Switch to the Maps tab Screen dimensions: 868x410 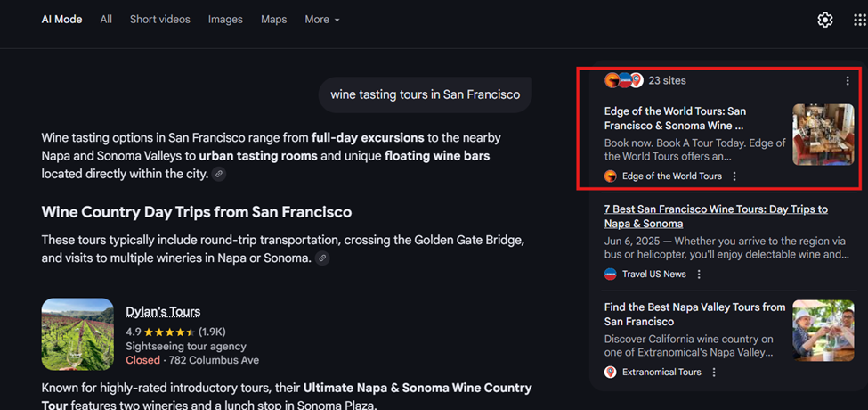273,20
